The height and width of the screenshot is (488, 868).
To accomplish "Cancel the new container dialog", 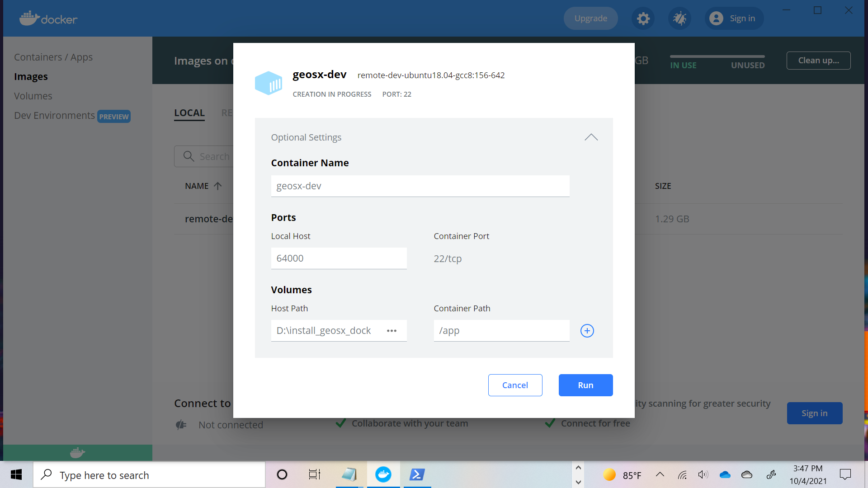I will coord(515,385).
